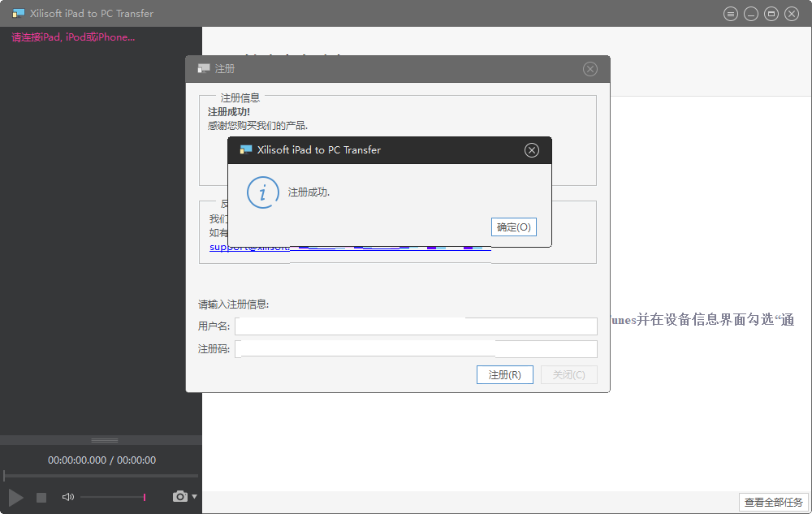Minimize the Xilisoft main window
Screen dimensions: 812x514
coord(751,14)
